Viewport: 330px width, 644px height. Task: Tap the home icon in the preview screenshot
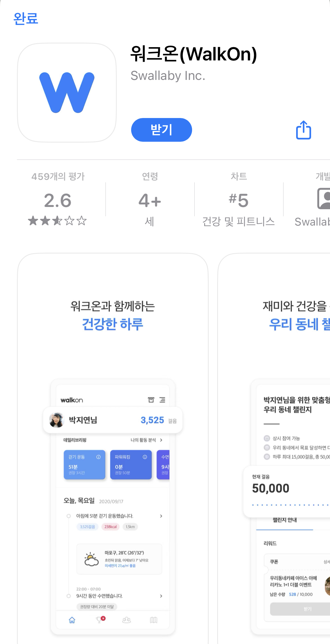[72, 620]
